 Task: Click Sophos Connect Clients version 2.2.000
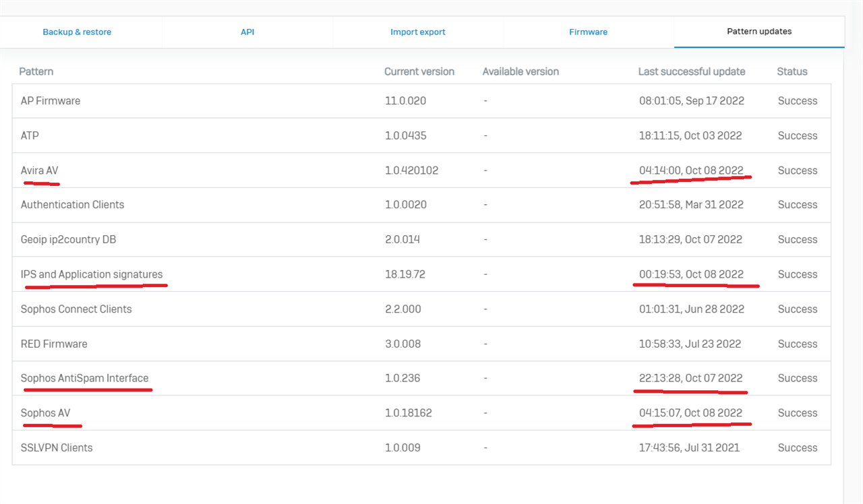(x=403, y=309)
